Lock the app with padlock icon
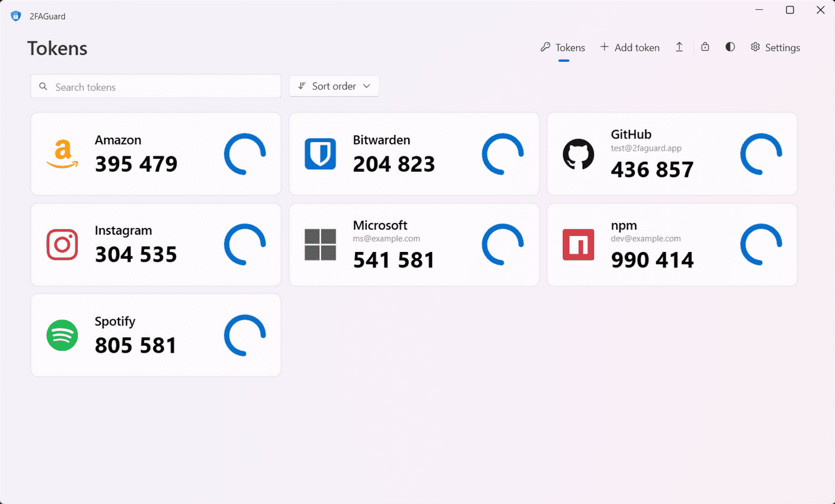Viewport: 835px width, 504px height. tap(705, 48)
